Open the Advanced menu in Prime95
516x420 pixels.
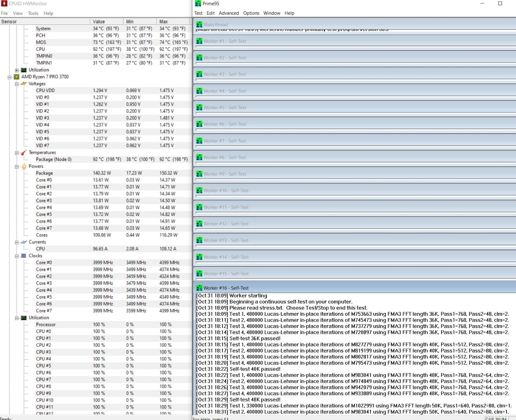[x=229, y=13]
